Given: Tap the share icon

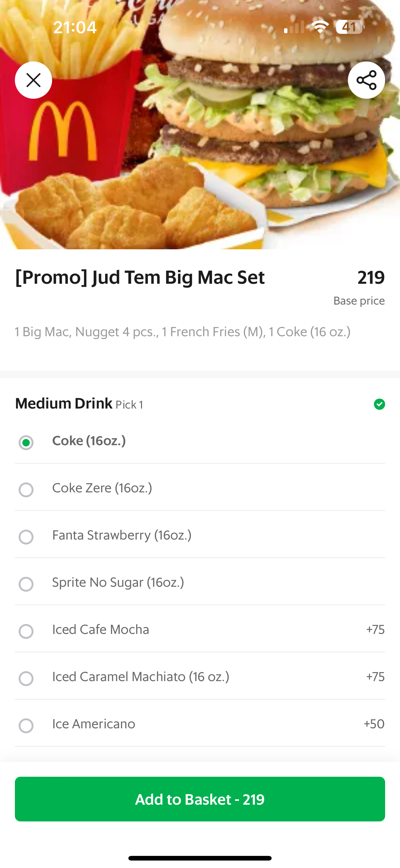Looking at the screenshot, I should pyautogui.click(x=366, y=80).
